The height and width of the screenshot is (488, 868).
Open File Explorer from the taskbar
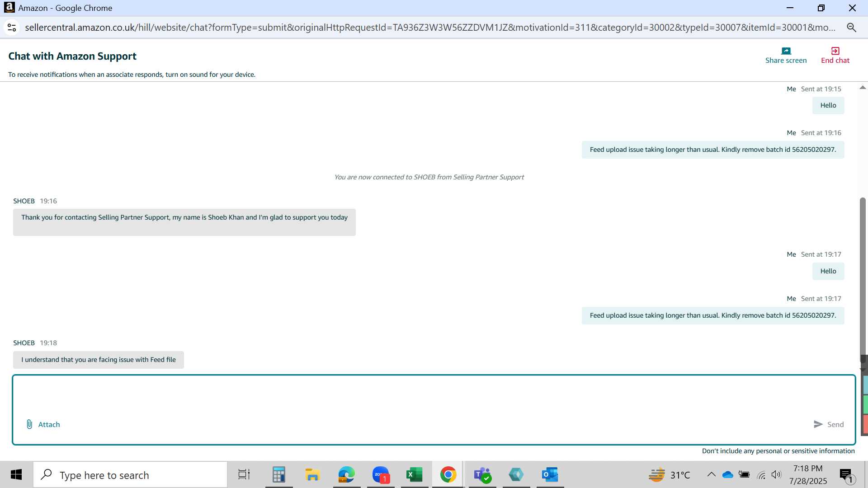[x=312, y=474]
